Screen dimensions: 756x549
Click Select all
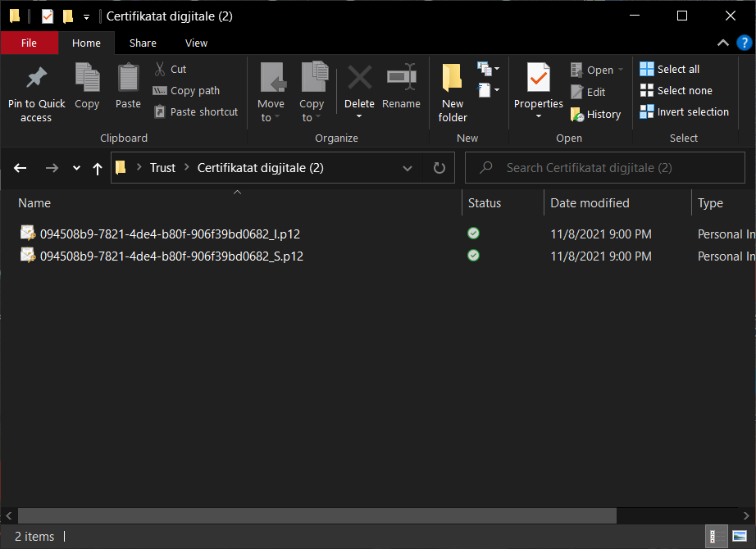pyautogui.click(x=670, y=69)
